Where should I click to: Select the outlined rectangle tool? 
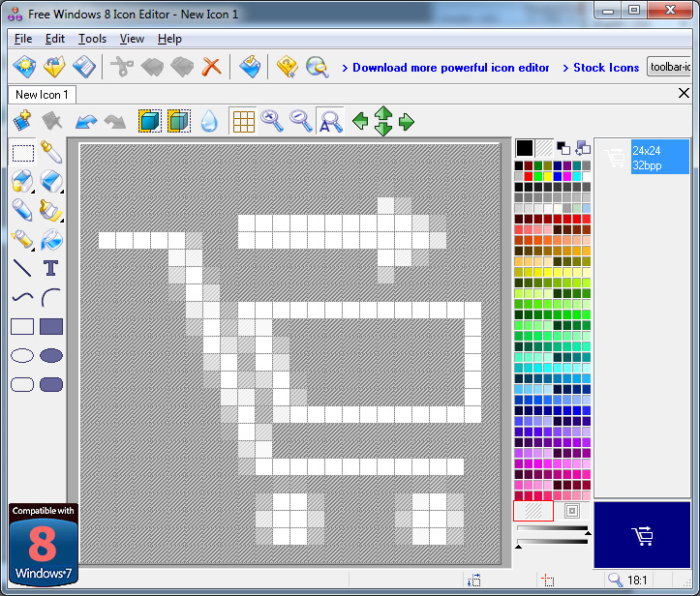tap(22, 327)
